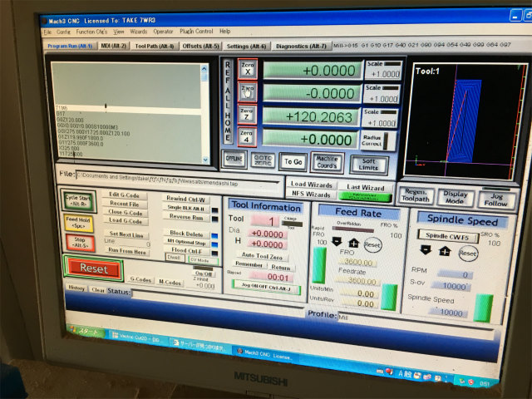Image resolution: width=532 pixels, height=399 pixels.
Task: Open the File menu
Action: 48,32
